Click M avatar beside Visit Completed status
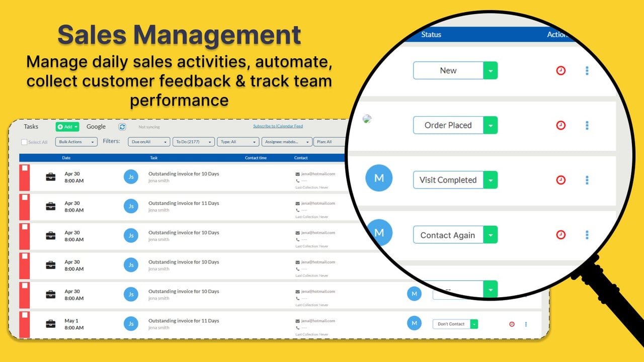Screen dimensions: 644x362 click(x=379, y=178)
